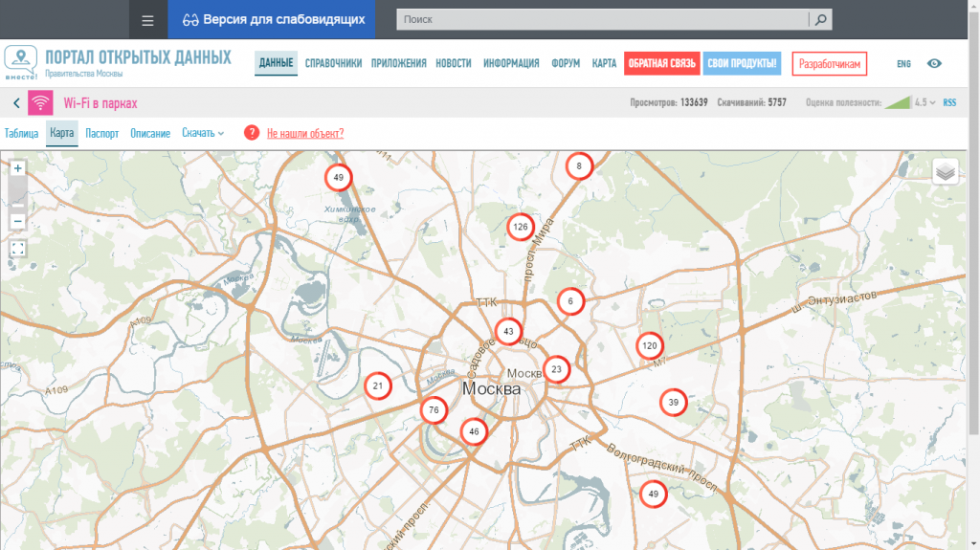Open cluster marker 76
The height and width of the screenshot is (550, 980).
[x=434, y=410]
